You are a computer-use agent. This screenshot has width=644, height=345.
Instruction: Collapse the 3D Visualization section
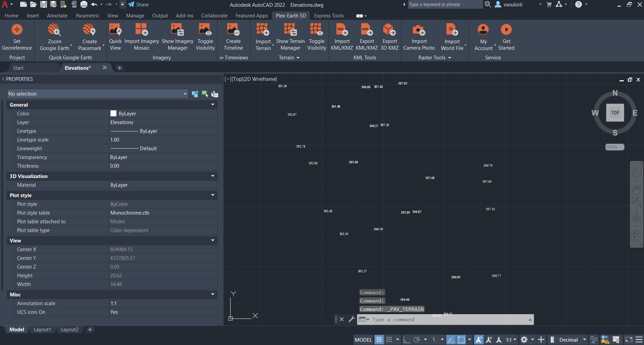point(212,176)
